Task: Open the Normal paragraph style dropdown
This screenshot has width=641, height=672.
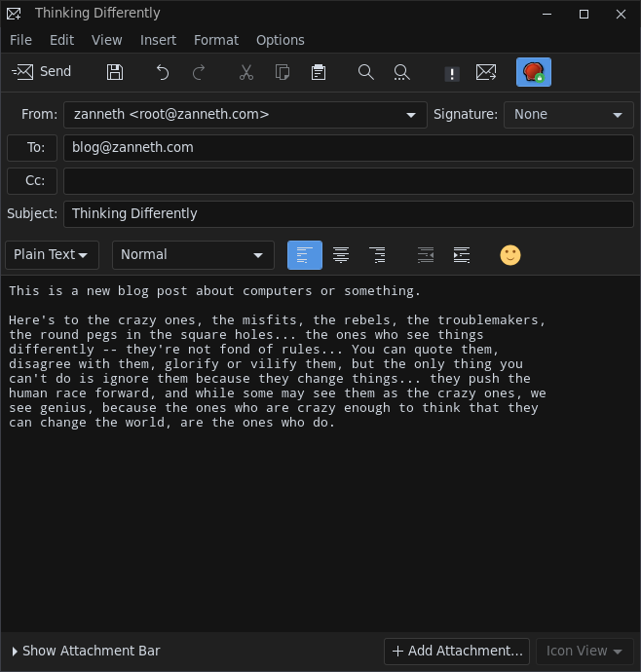Action: pyautogui.click(x=193, y=255)
